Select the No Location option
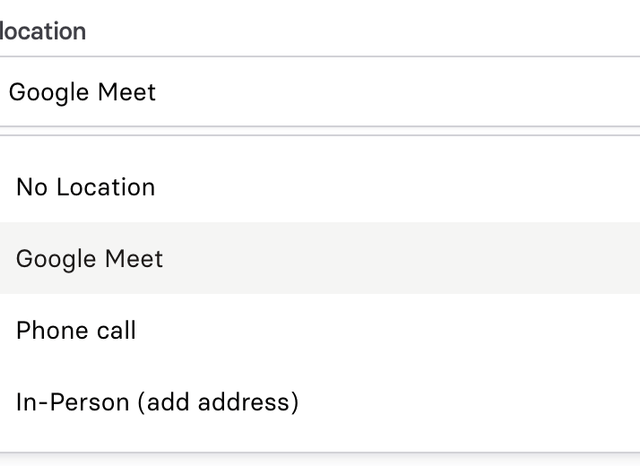The width and height of the screenshot is (640, 466). coord(86,187)
